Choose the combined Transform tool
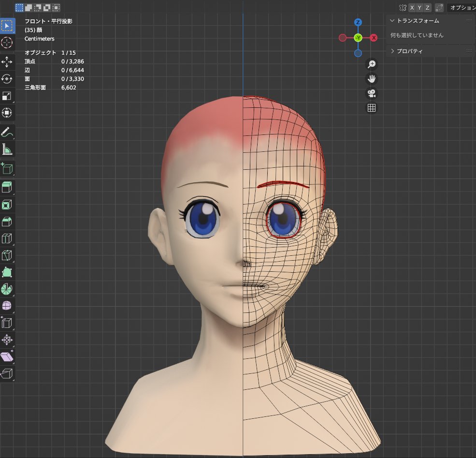Image resolution: width=476 pixels, height=458 pixels. pyautogui.click(x=7, y=113)
